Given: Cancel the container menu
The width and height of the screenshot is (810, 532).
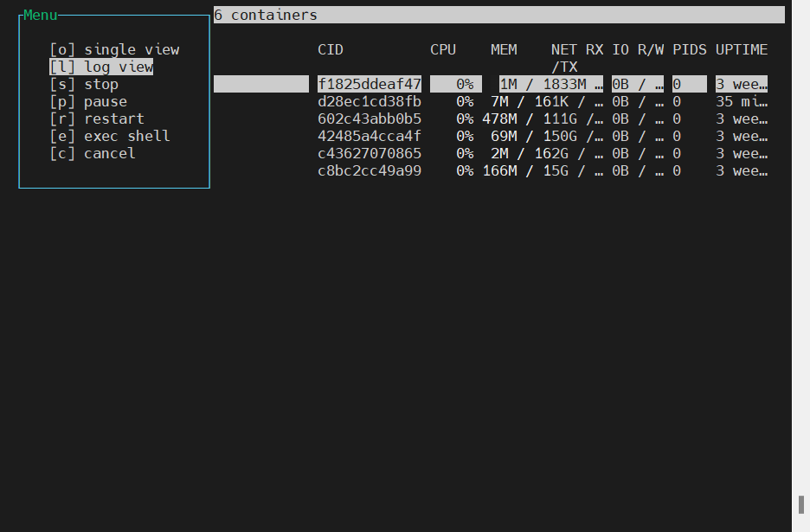Looking at the screenshot, I should coord(93,154).
